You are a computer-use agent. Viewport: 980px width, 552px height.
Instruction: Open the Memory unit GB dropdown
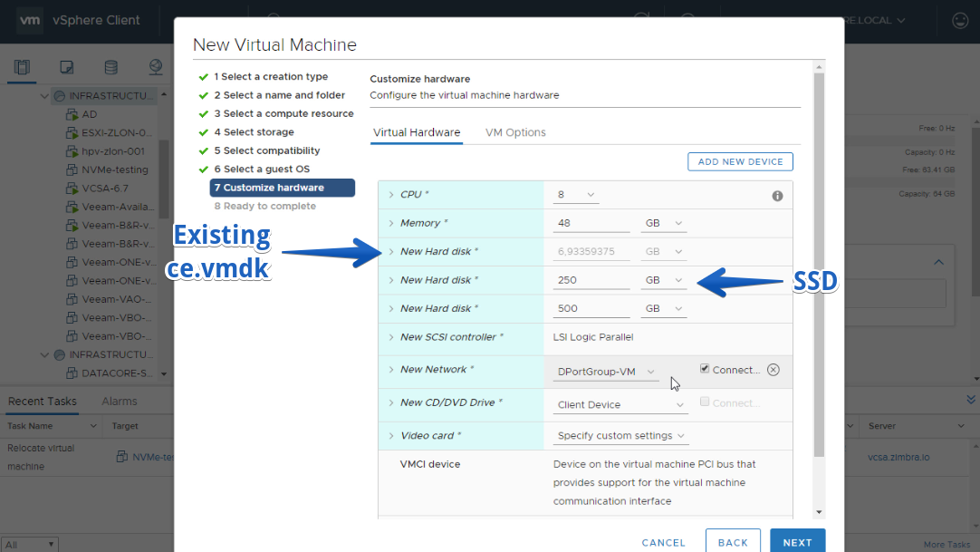click(663, 223)
